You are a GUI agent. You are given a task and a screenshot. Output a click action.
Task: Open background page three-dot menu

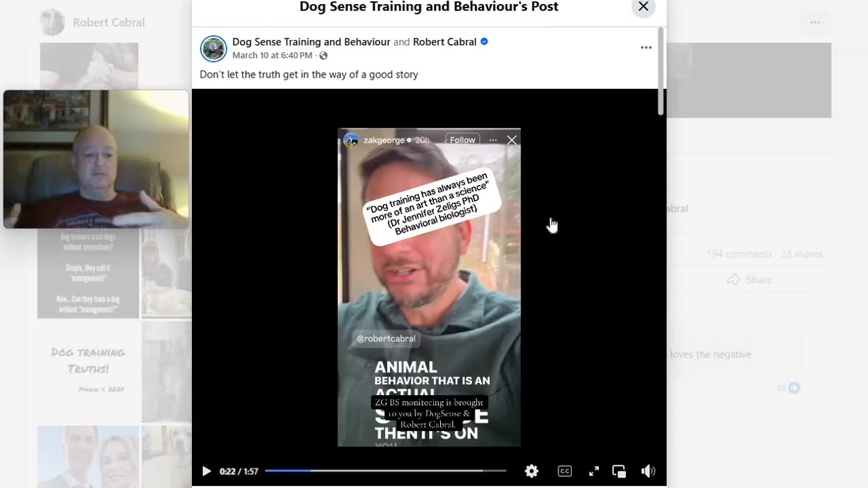pyautogui.click(x=814, y=22)
